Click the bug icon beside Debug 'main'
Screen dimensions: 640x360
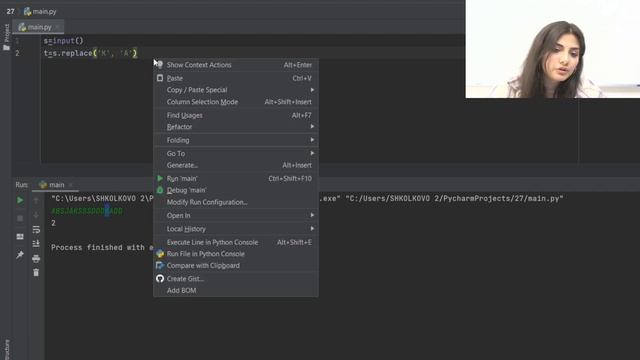160,190
